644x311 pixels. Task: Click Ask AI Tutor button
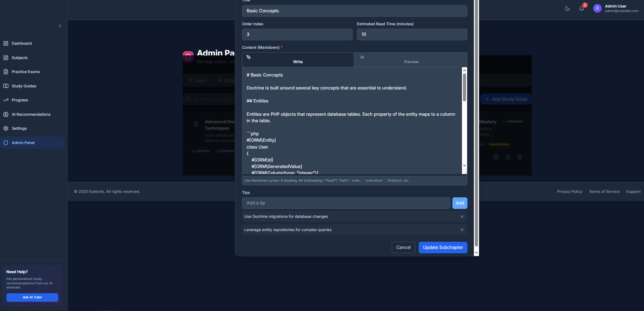click(32, 297)
